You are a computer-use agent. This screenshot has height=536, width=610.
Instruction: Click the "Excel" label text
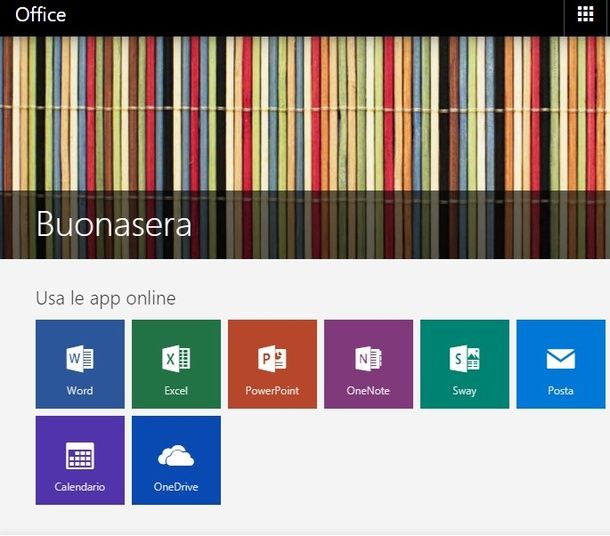tap(176, 391)
